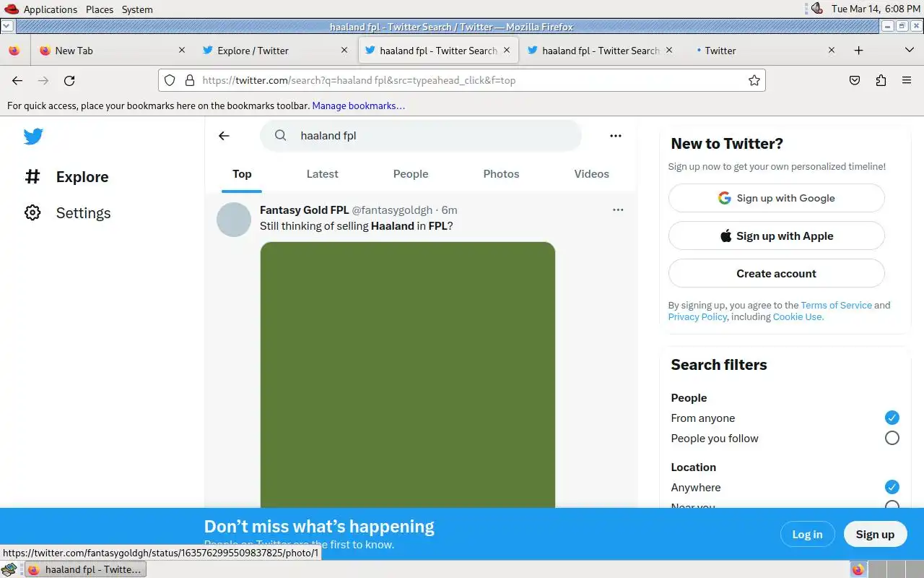This screenshot has width=924, height=578.
Task: Select From anyone radio option
Action: [x=892, y=418]
